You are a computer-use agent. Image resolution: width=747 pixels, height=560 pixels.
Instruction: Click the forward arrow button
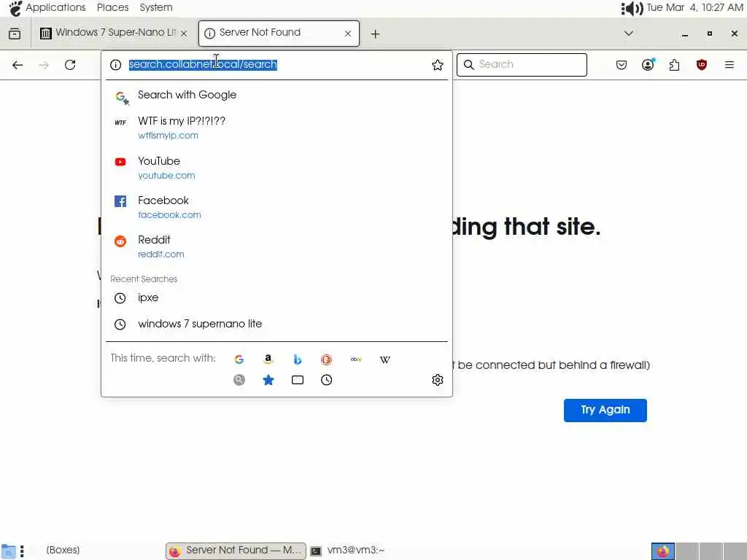pos(44,65)
